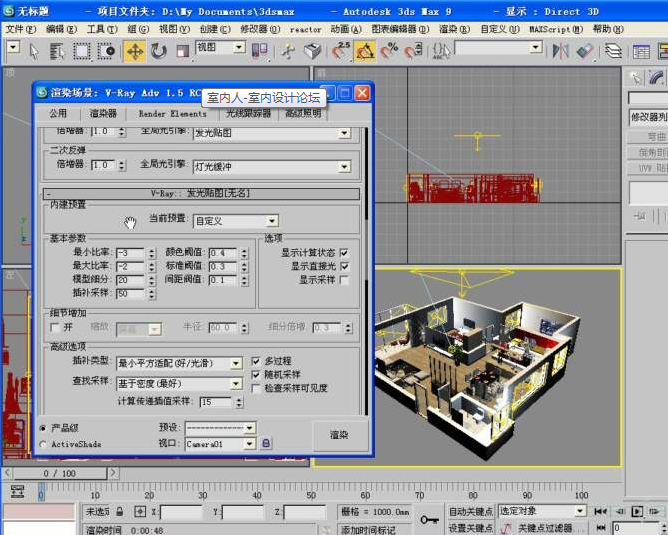Click the 最小比率 value input field
This screenshot has height=535, width=668.
(129, 253)
